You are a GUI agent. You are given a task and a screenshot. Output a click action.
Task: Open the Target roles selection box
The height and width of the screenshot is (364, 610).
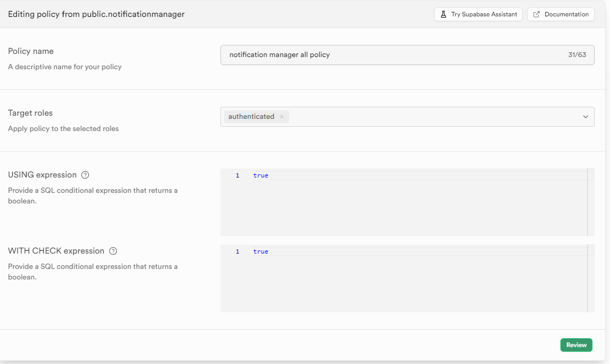[x=423, y=117]
